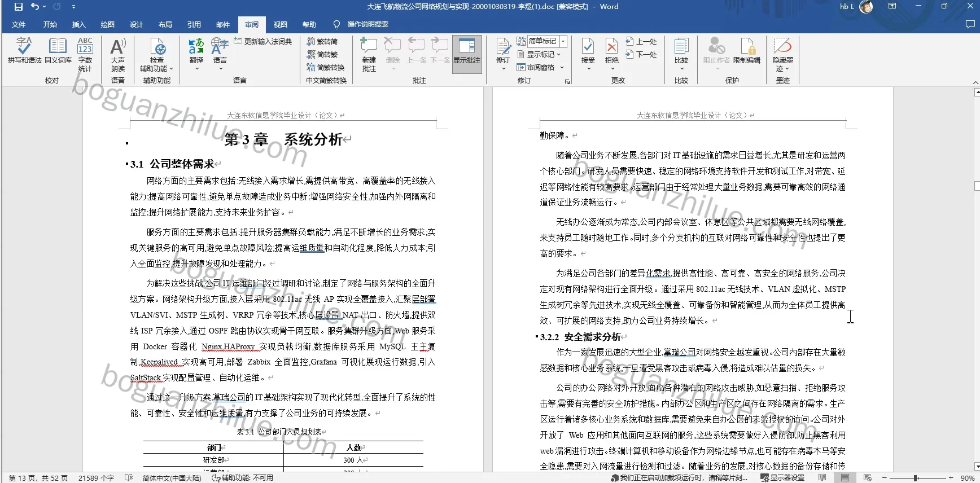Start Read Aloud (大声朗读)
This screenshot has height=483, width=980.
click(x=118, y=54)
